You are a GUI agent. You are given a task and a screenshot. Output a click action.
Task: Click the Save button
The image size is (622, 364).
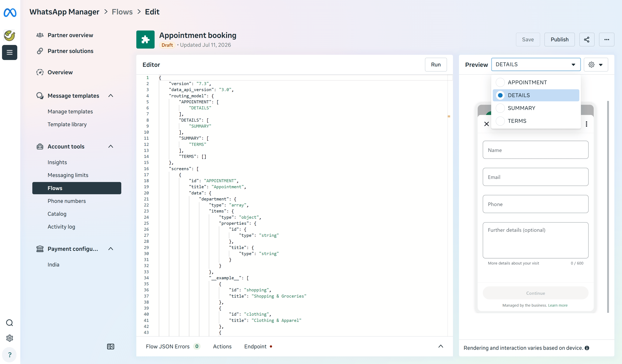tap(528, 40)
